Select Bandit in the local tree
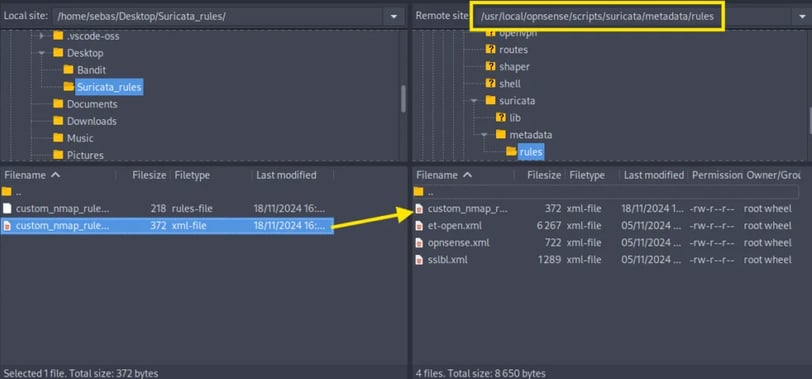Screen dimensions: 812x379 [x=92, y=70]
